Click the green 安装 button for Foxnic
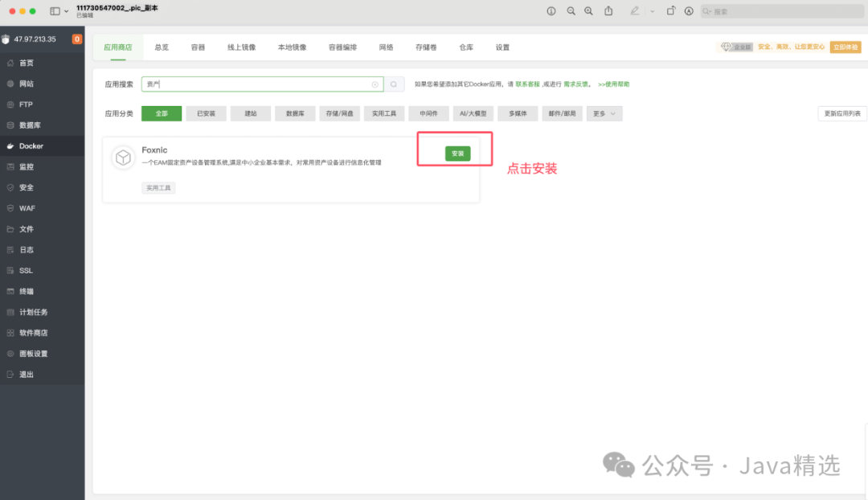Viewport: 868px width, 500px height. pos(458,154)
